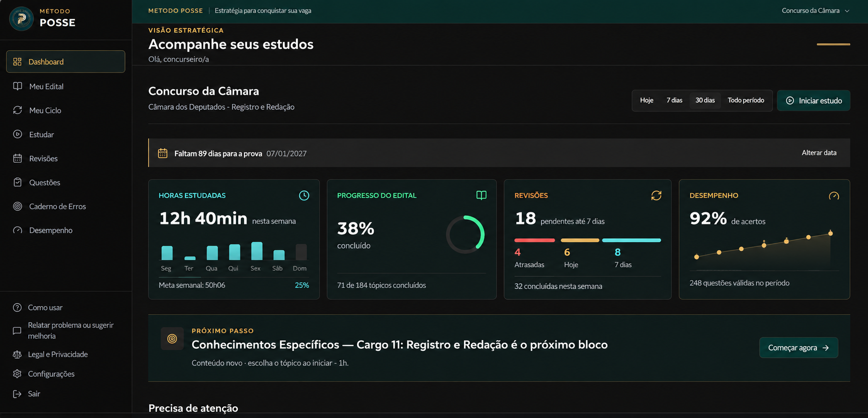
Task: Click the sync icon on Revisões card
Action: [x=656, y=196]
